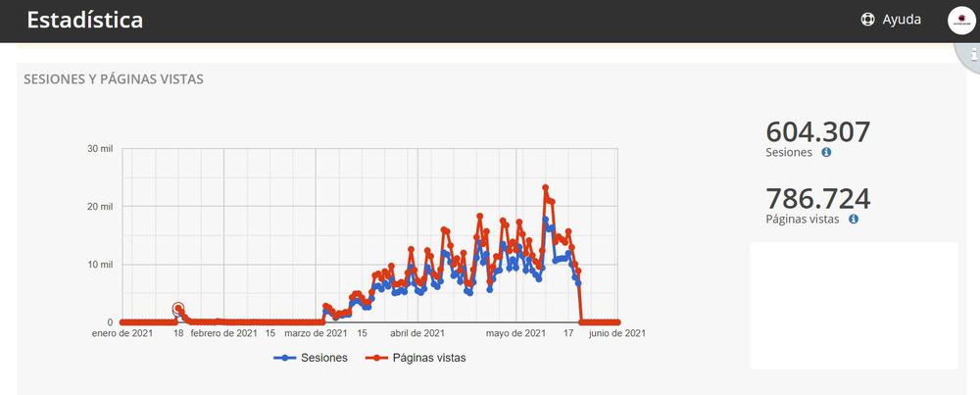Image resolution: width=980 pixels, height=395 pixels.
Task: Click the blue Sesiones legend marker
Action: (285, 358)
